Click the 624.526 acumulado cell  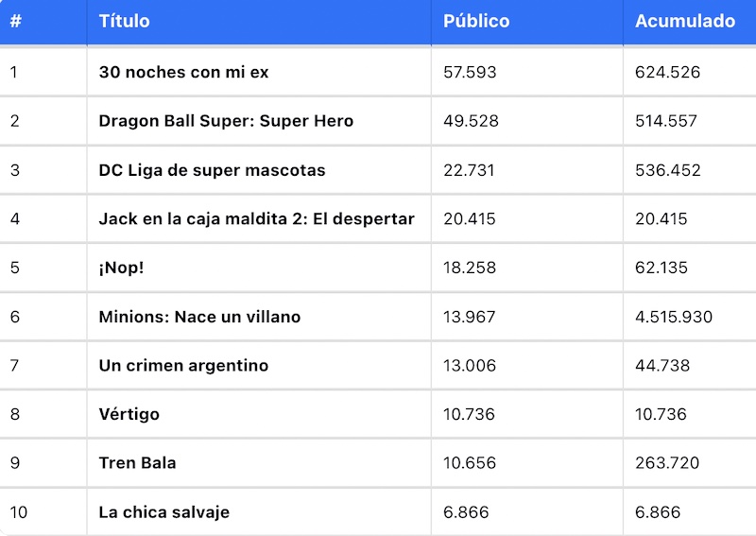click(667, 73)
